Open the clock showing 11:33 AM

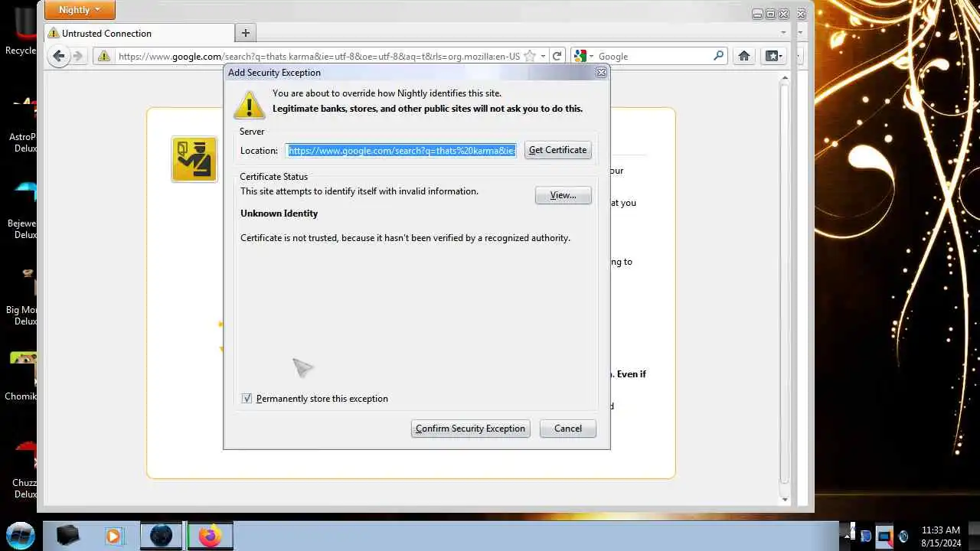click(940, 536)
